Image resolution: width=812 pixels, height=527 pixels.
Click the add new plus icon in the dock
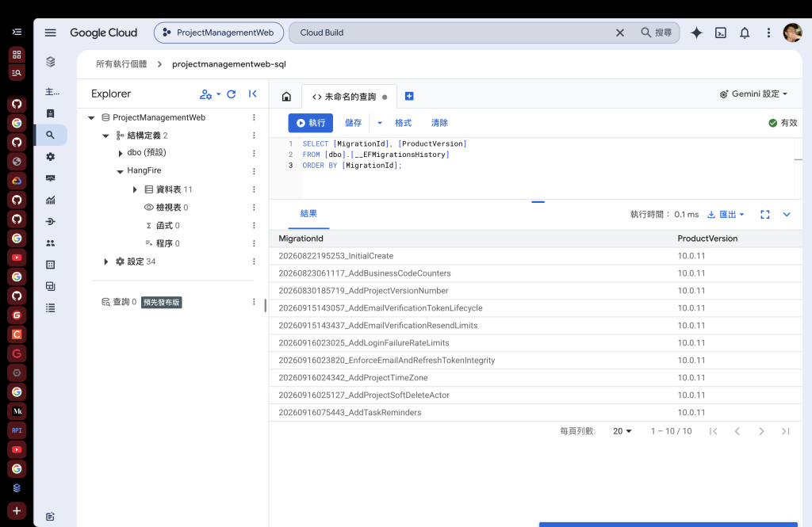[17, 511]
